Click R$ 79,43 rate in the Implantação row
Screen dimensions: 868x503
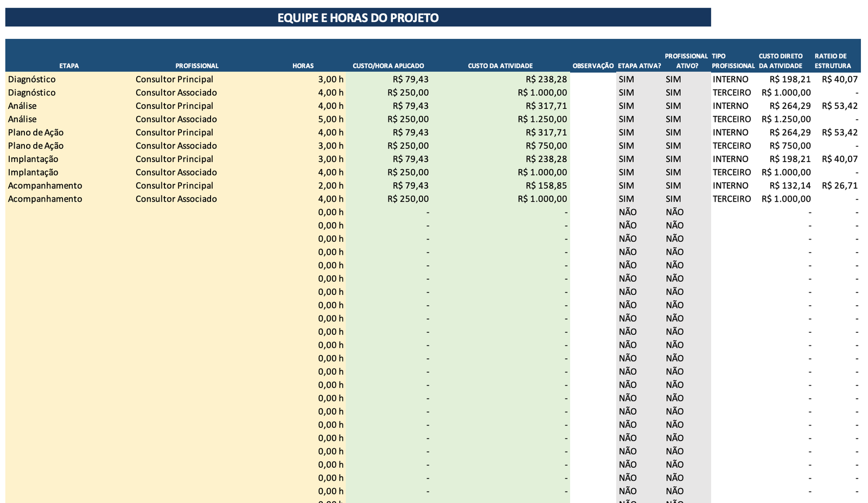(x=411, y=159)
